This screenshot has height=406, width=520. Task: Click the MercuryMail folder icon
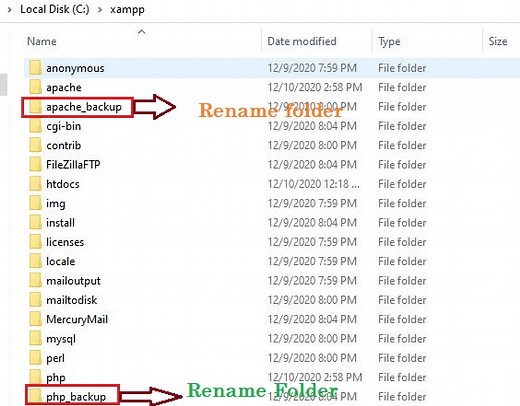35,319
